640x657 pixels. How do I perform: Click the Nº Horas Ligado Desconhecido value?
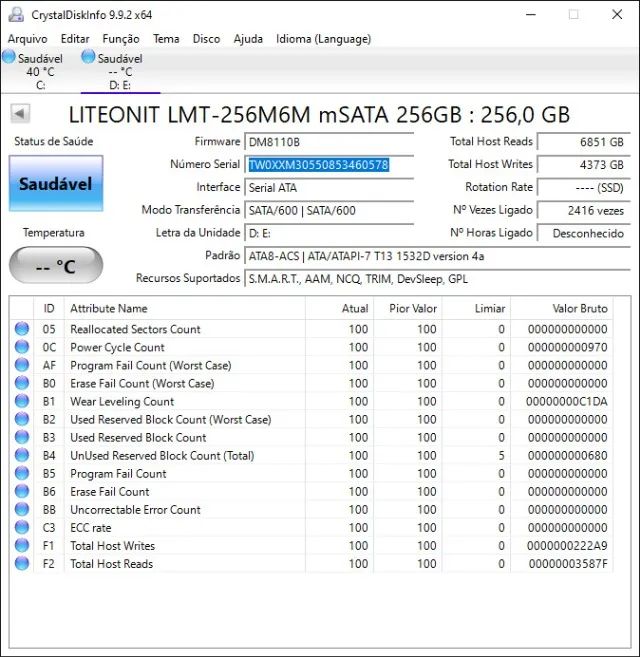[x=584, y=233]
